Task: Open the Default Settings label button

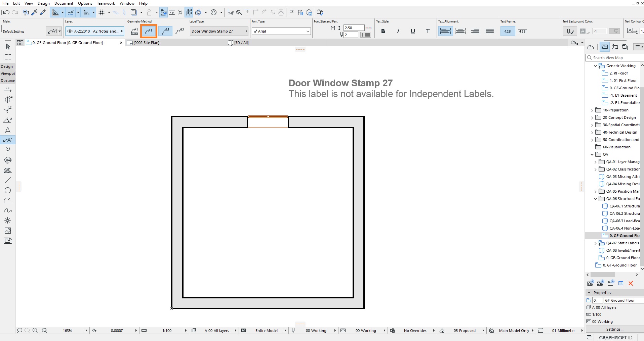Action: click(54, 31)
